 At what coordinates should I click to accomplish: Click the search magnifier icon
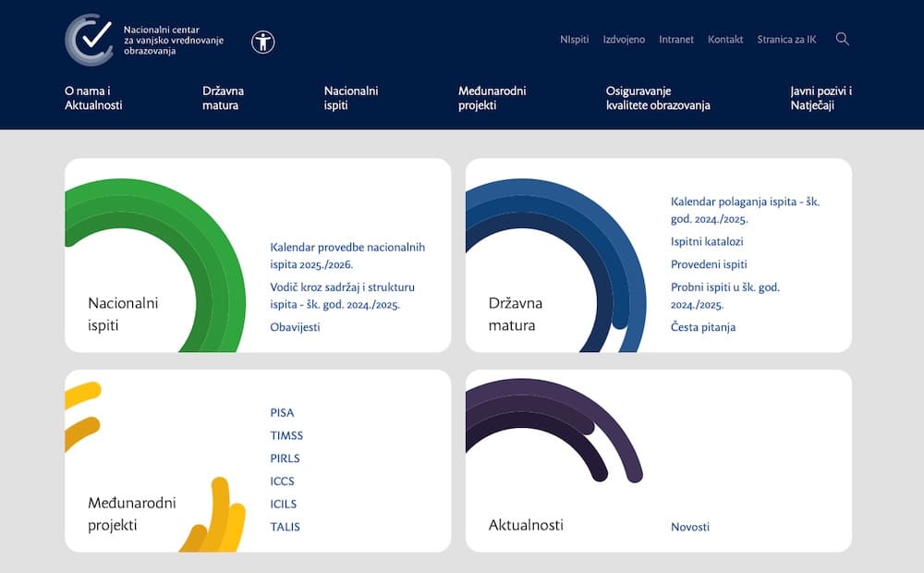[842, 39]
